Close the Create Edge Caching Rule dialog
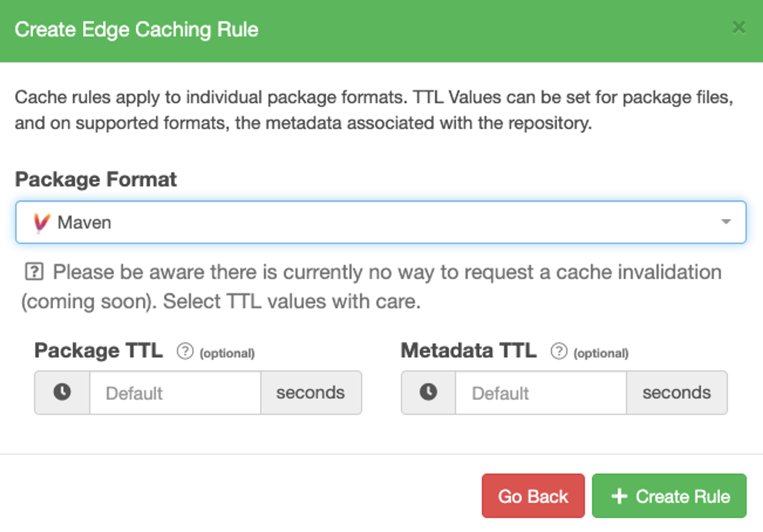The height and width of the screenshot is (532, 763). pos(739,28)
